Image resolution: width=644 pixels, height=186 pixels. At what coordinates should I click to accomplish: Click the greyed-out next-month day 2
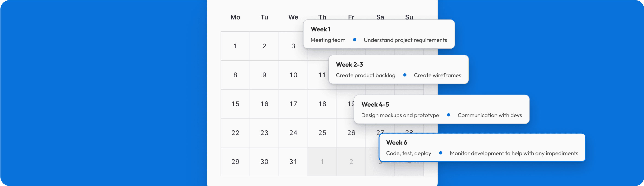[x=351, y=162]
